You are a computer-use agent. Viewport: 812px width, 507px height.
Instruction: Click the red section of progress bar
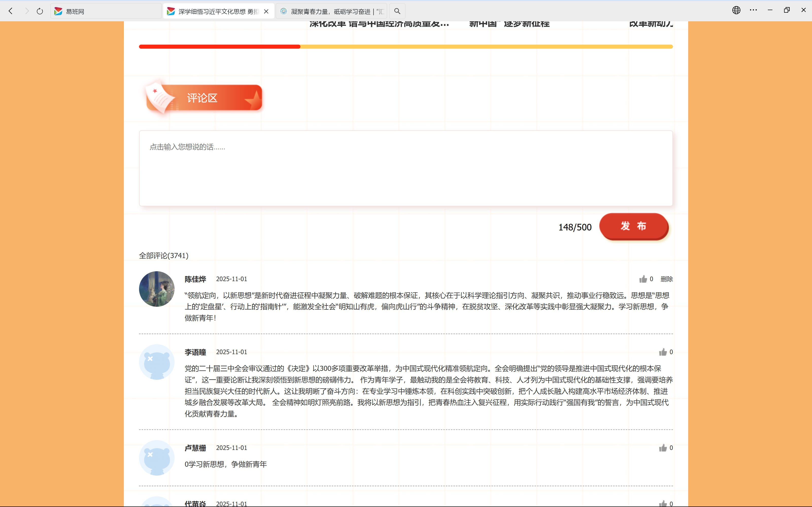click(x=219, y=47)
